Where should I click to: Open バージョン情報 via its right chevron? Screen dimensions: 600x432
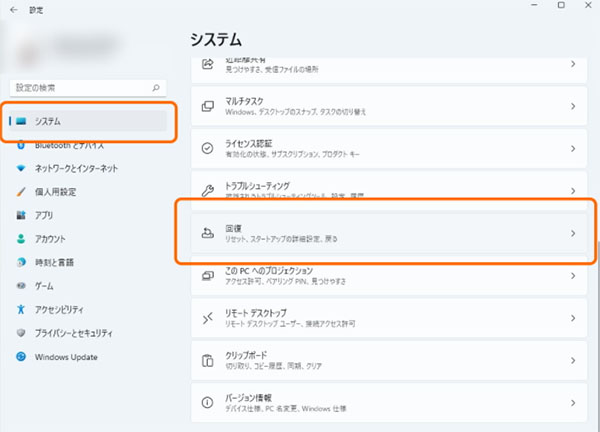coord(573,403)
